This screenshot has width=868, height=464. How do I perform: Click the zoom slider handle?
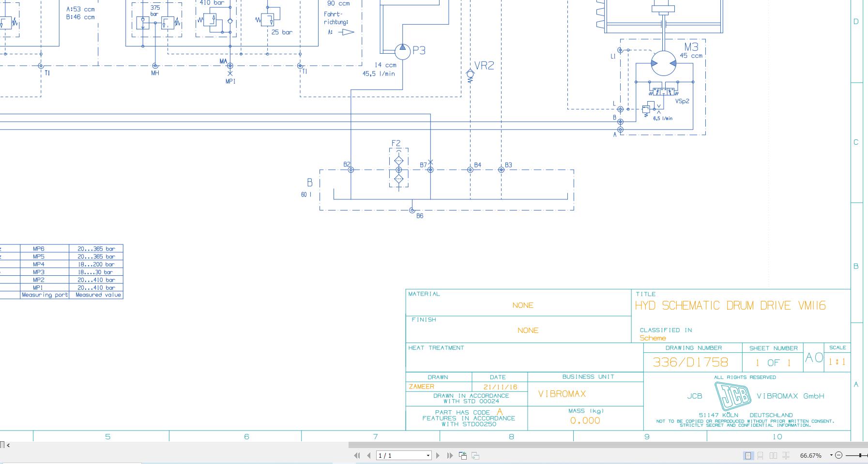pyautogui.click(x=860, y=455)
